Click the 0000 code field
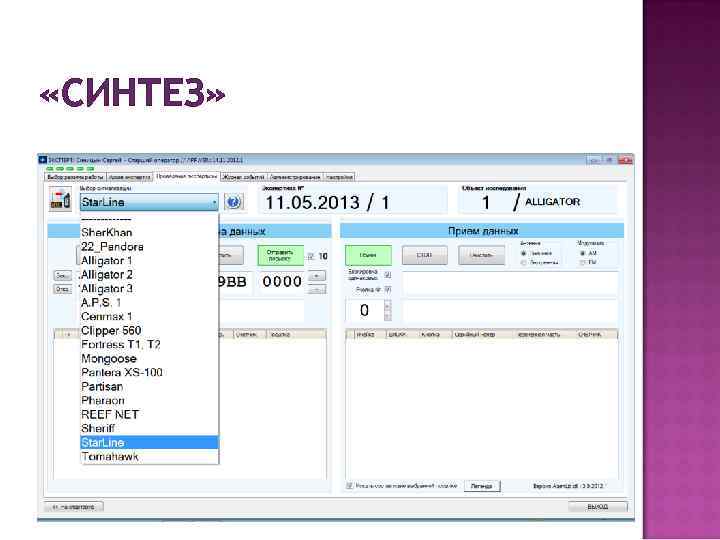 [281, 282]
